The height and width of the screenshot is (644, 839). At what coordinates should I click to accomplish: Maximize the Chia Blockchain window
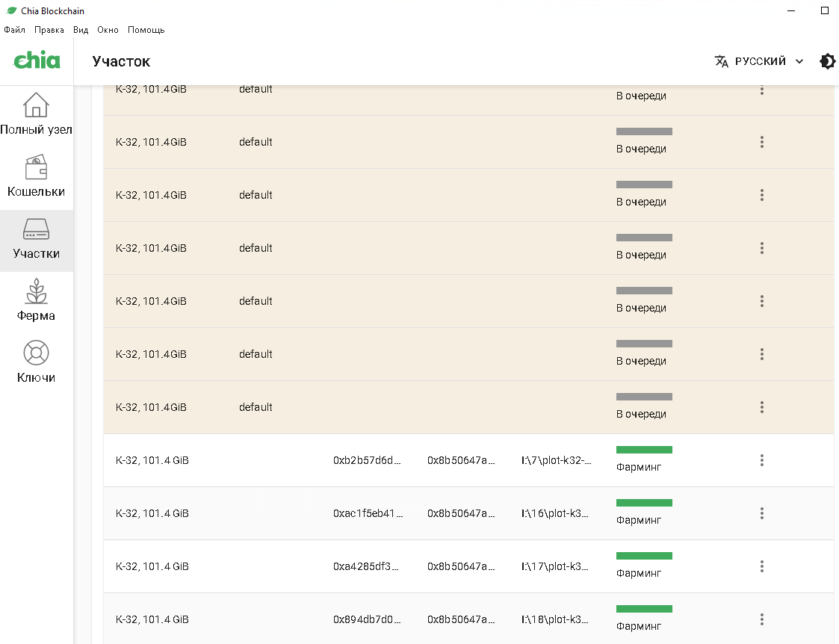825,10
